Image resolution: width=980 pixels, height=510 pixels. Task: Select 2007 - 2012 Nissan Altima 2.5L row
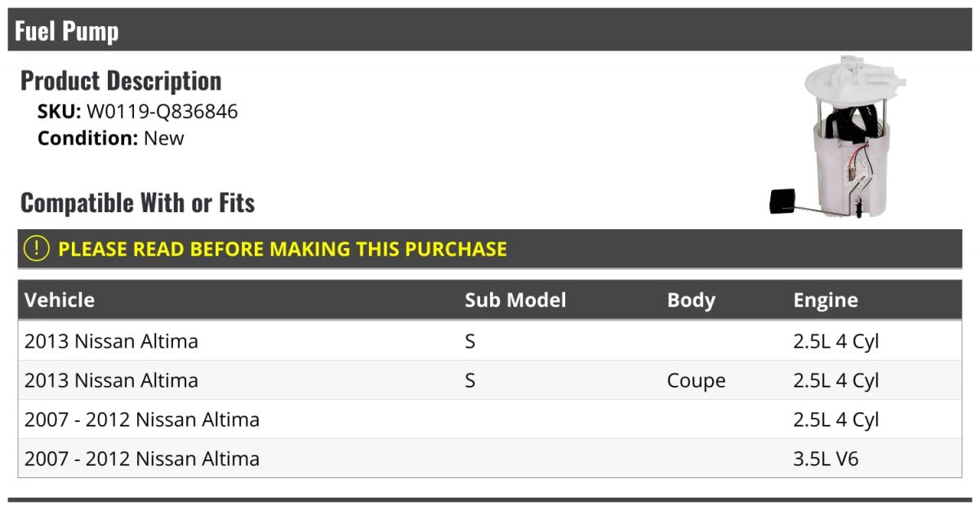coord(490,419)
